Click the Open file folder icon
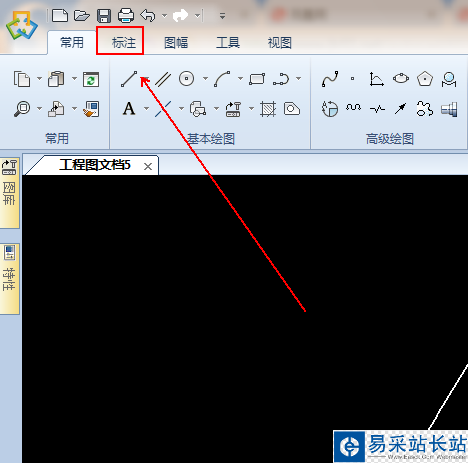Viewport: 468px width, 463px height. (x=82, y=15)
